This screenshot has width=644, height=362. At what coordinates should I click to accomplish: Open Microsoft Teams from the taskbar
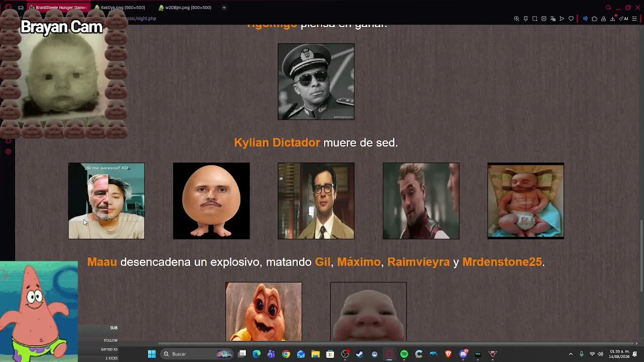click(271, 354)
